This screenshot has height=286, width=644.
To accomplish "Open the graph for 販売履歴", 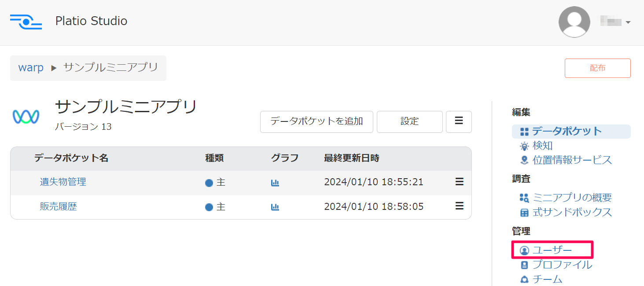I will 275,206.
